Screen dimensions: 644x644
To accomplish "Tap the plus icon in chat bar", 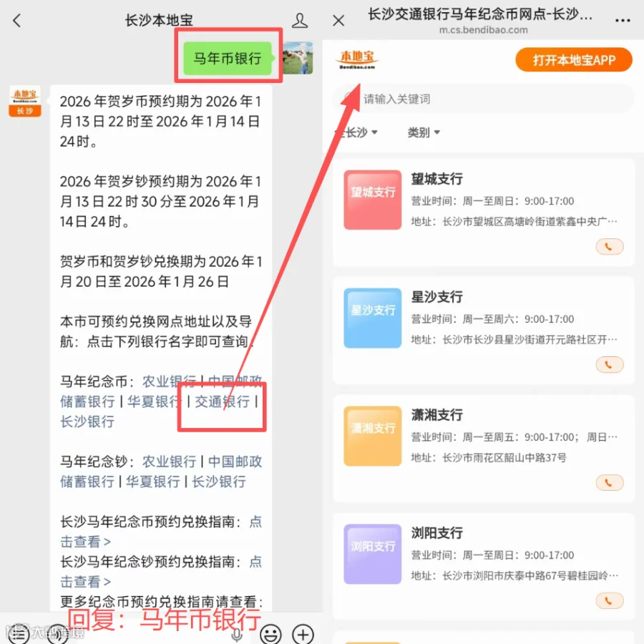I will 303,635.
